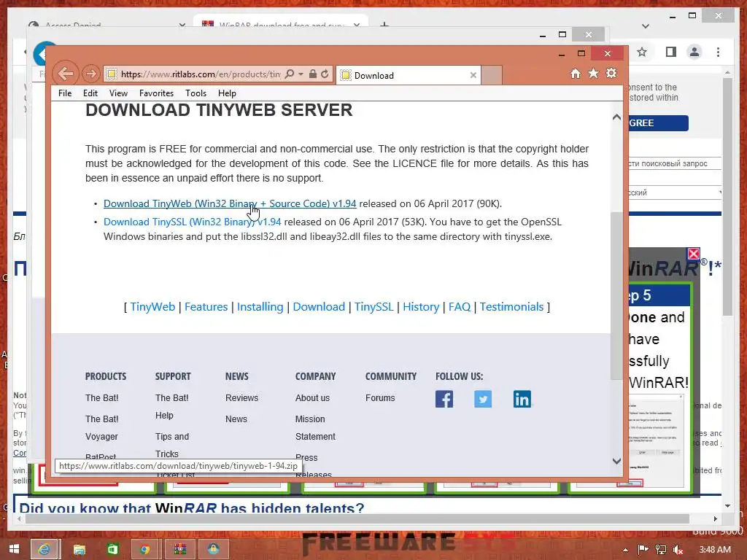
Task: Open the Download navigation link
Action: click(319, 307)
